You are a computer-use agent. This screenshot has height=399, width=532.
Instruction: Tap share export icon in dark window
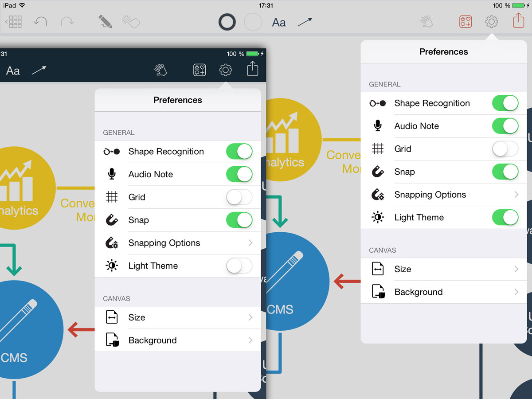pos(252,69)
